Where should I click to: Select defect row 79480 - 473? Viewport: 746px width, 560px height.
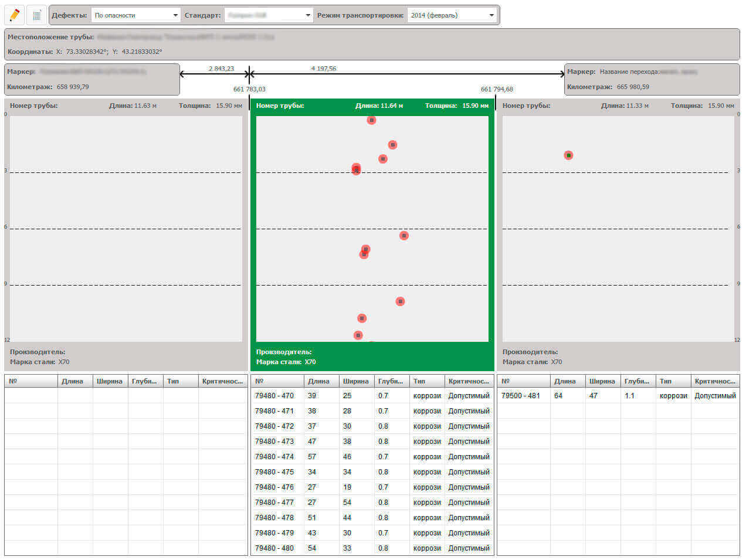point(372,442)
